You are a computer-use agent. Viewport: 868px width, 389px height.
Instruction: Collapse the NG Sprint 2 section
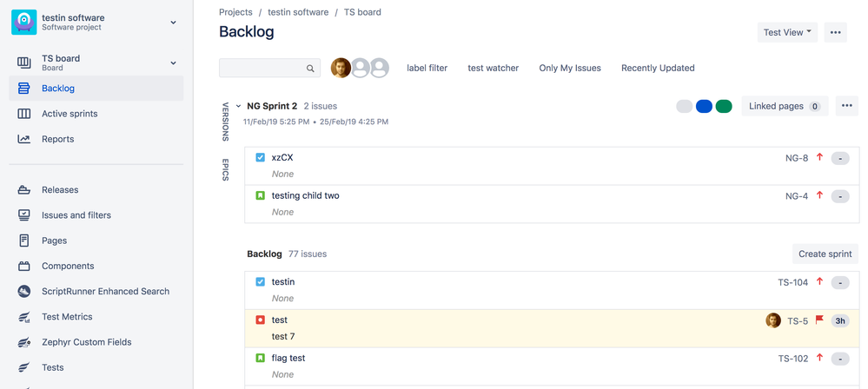(x=239, y=106)
